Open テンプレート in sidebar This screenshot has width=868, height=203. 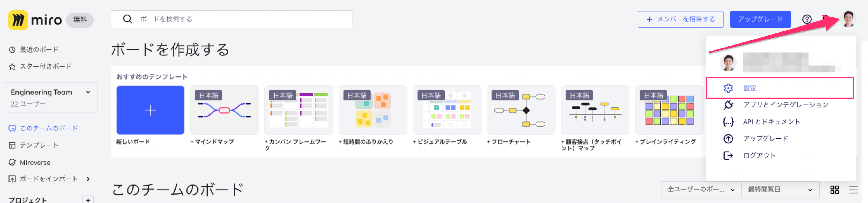(34, 145)
